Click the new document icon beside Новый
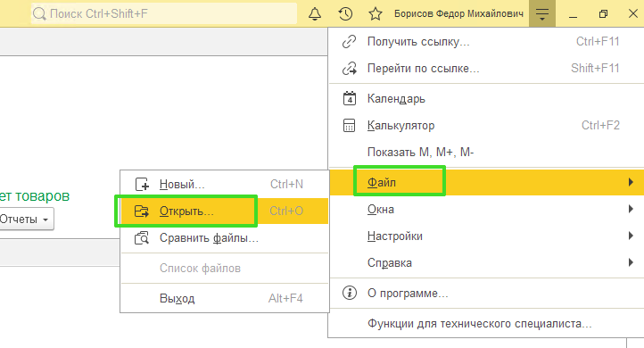 [142, 184]
